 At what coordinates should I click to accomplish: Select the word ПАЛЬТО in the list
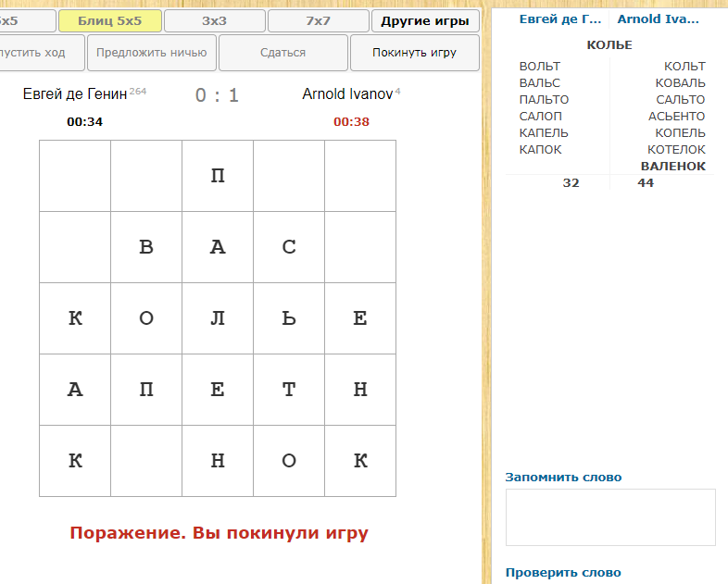click(x=544, y=100)
